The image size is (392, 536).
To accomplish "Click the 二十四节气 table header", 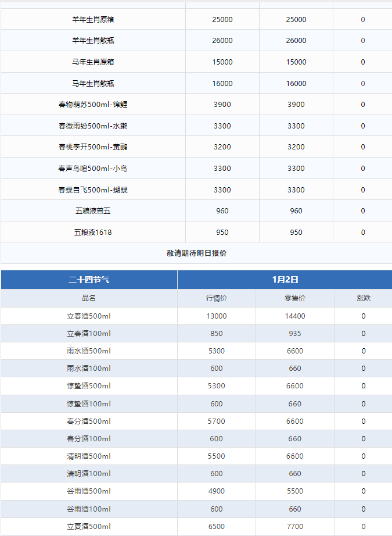I will tap(89, 280).
